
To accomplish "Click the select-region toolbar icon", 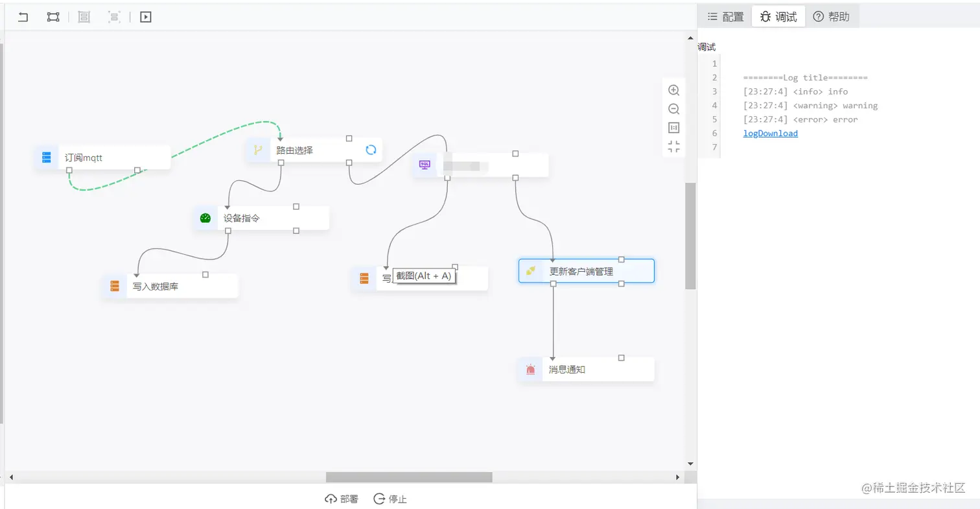I will pos(53,17).
